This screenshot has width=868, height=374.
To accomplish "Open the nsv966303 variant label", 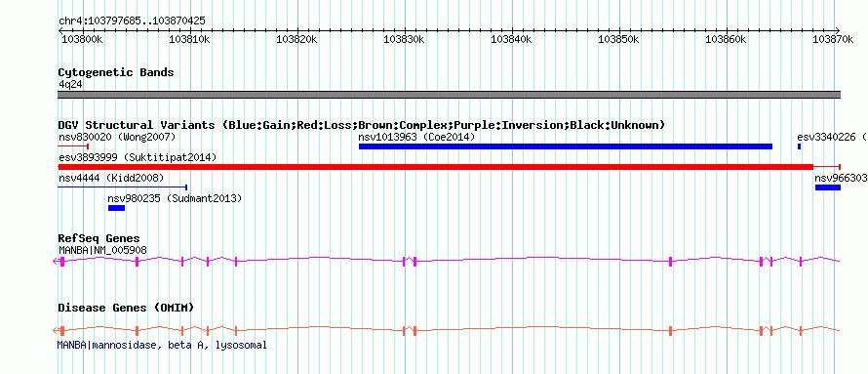I will point(841,178).
